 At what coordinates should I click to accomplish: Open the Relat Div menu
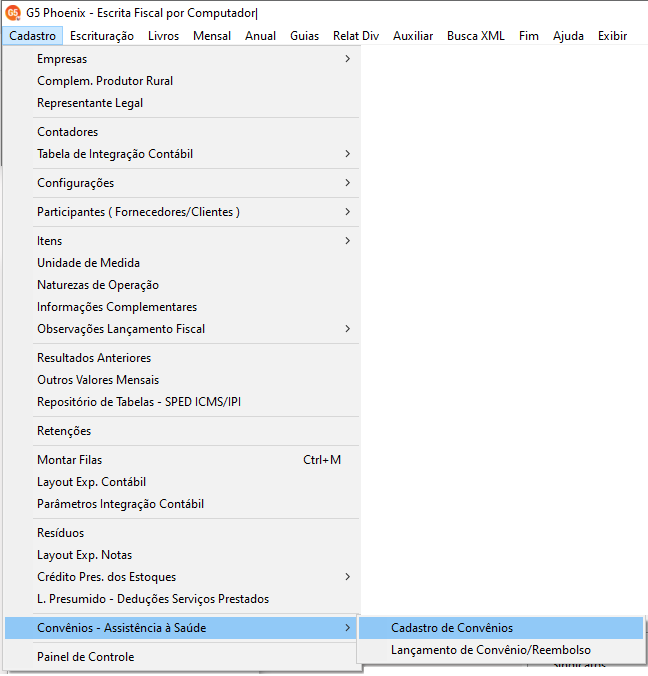(356, 36)
